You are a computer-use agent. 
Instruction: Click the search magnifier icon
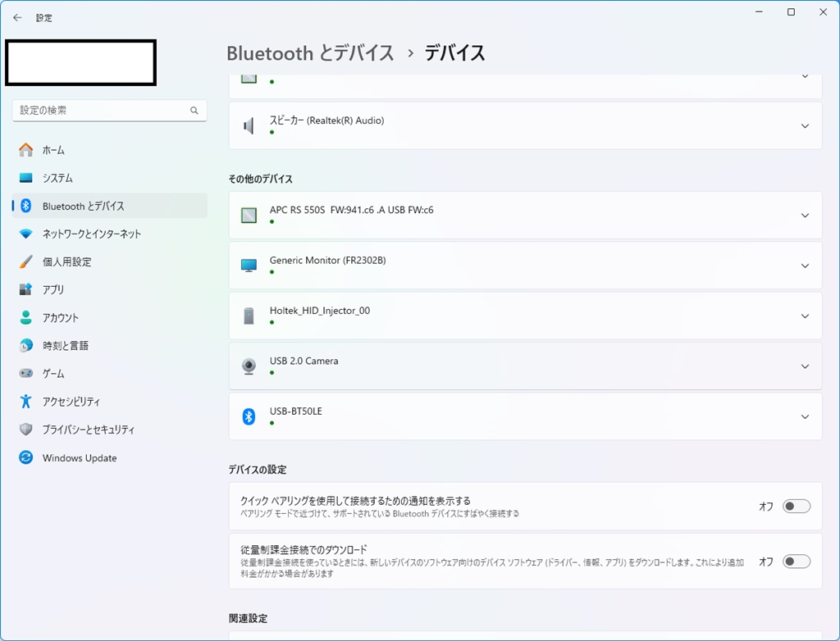(194, 111)
